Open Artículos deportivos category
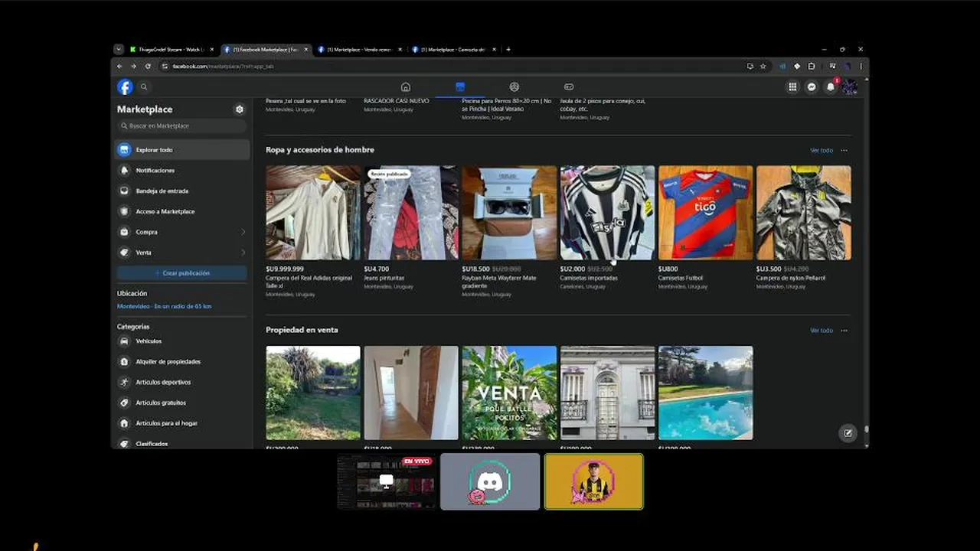This screenshot has width=980, height=551. 183,382
